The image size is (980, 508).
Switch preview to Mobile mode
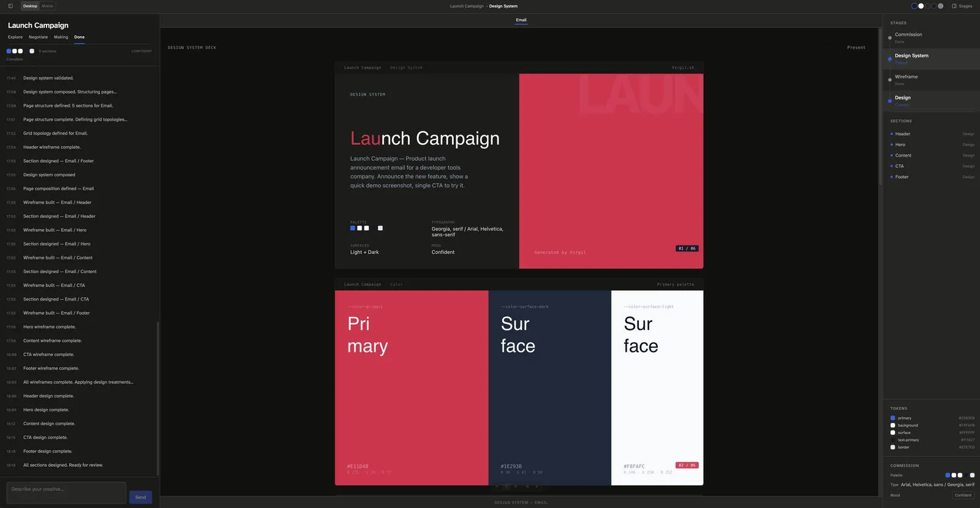pos(47,6)
